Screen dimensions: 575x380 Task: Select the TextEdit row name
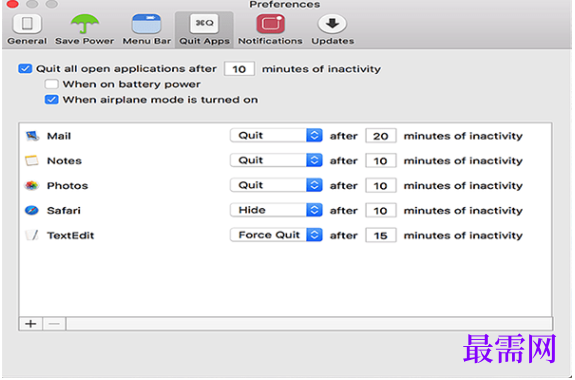70,235
